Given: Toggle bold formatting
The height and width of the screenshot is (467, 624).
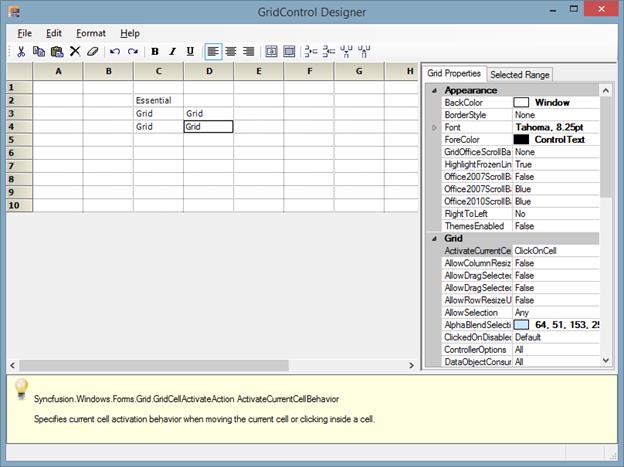Looking at the screenshot, I should tap(155, 51).
